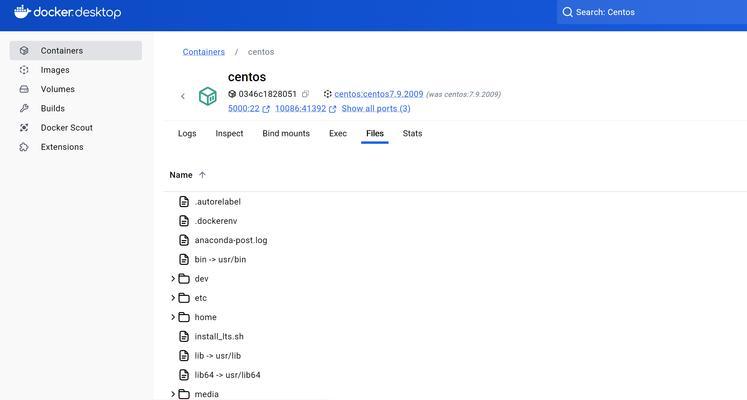The image size is (747, 400).
Task: Click the etc folder icon
Action: (184, 298)
